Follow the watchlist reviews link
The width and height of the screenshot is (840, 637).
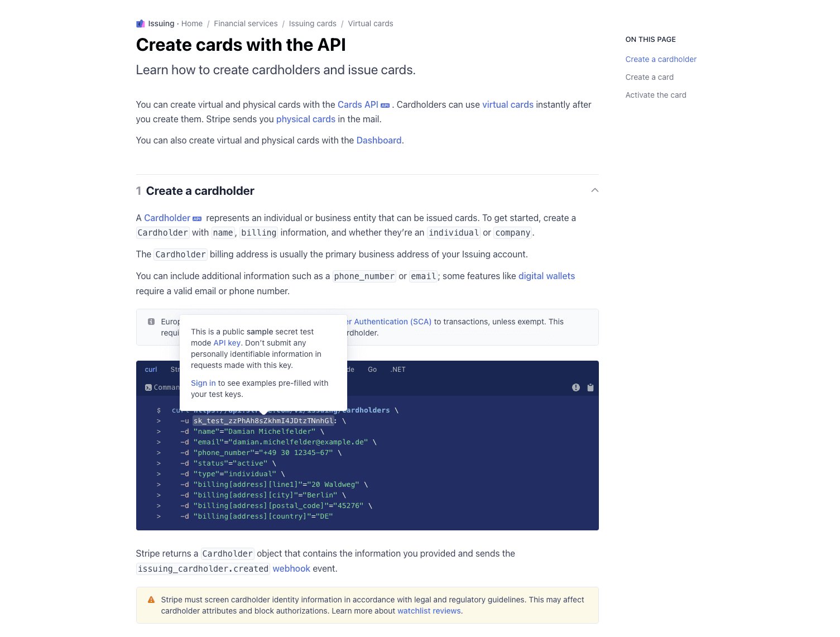[x=429, y=611]
